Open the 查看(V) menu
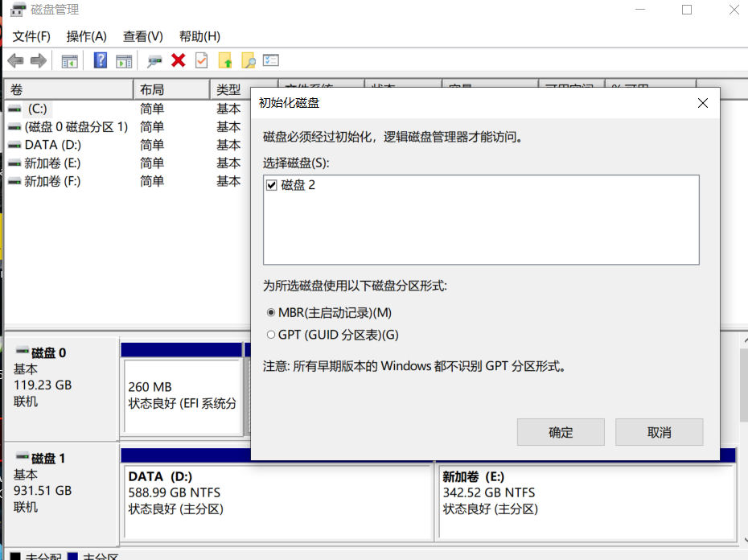The width and height of the screenshot is (748, 560). click(x=142, y=36)
